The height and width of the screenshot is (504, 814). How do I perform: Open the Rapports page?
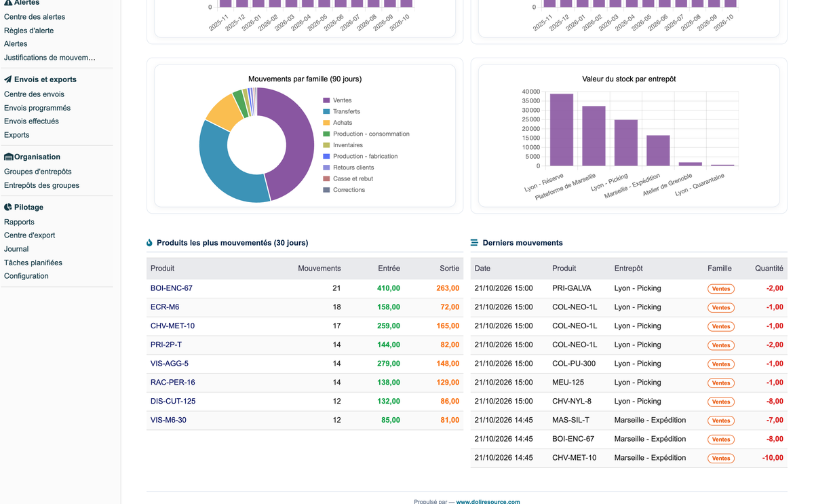pyautogui.click(x=19, y=222)
